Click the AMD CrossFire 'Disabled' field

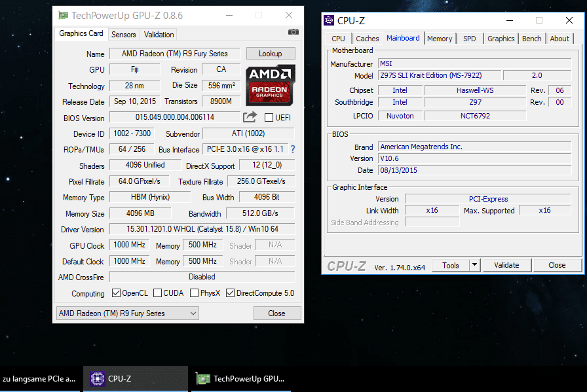(x=202, y=277)
